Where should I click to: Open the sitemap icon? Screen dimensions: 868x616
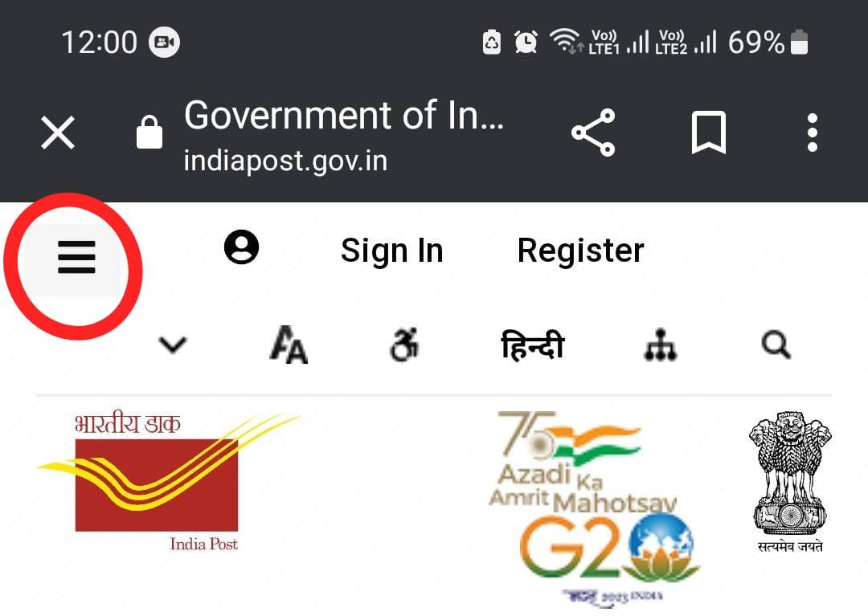tap(661, 345)
